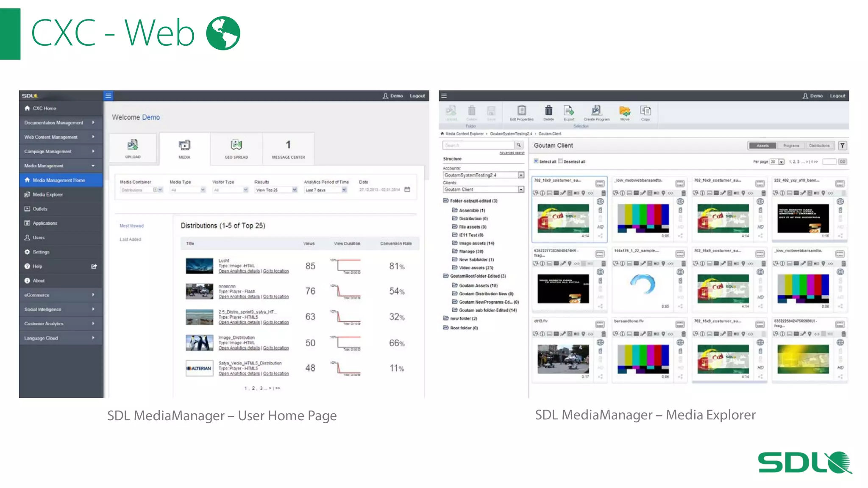Click the Edit Properties toolbar icon
The width and height of the screenshot is (868, 488).
[x=522, y=111]
